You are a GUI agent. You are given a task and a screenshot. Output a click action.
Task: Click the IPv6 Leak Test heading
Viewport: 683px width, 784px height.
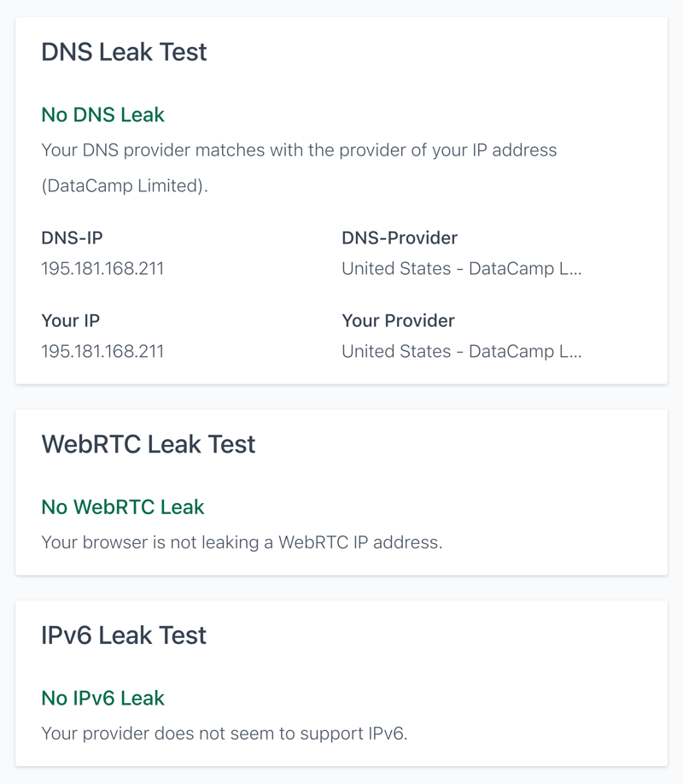(x=124, y=635)
